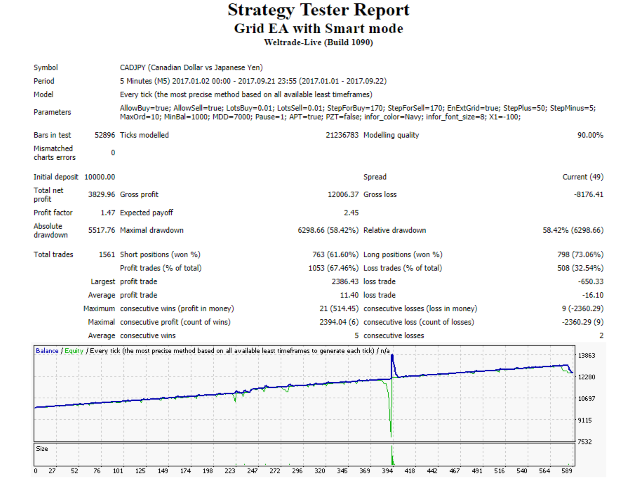Click 'Weltrade-Live (Build 1090)' text
Screen dimensions: 640x480
point(318,42)
